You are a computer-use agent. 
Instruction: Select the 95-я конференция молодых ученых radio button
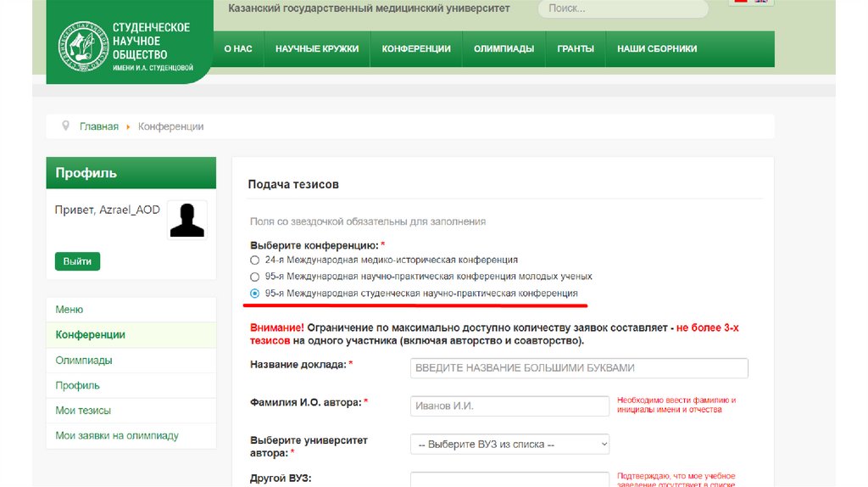pyautogui.click(x=254, y=277)
